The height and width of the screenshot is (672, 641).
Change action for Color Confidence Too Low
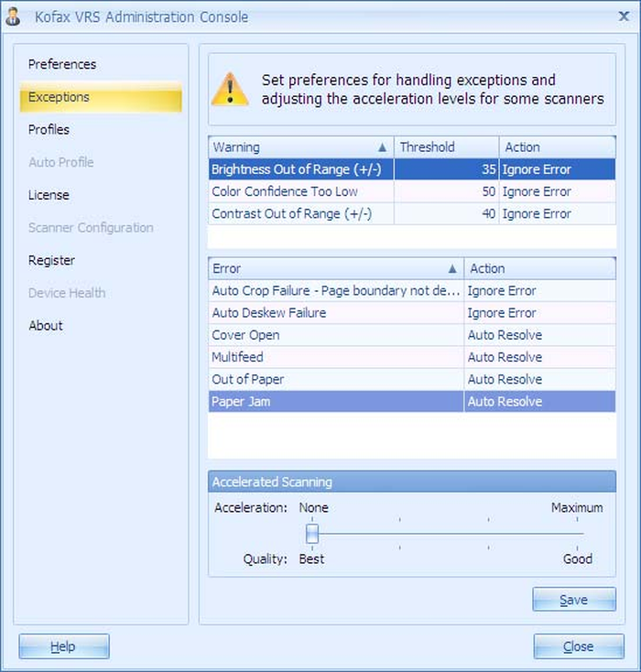558,191
